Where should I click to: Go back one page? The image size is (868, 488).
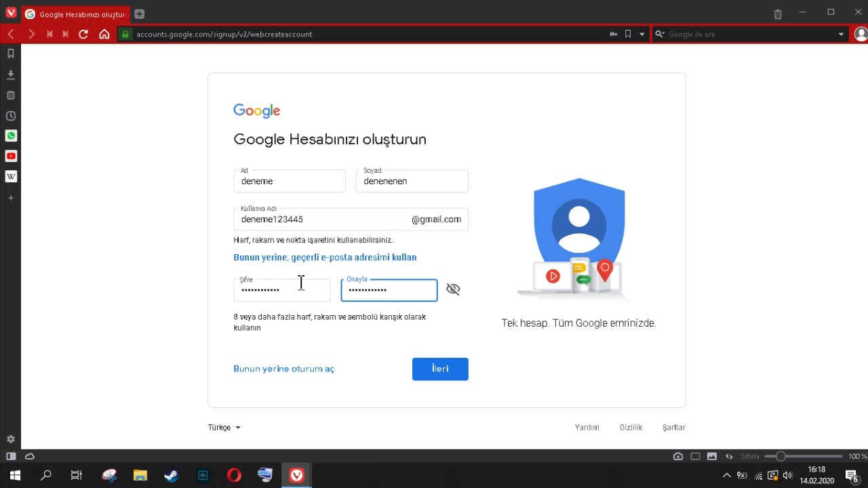coord(11,34)
